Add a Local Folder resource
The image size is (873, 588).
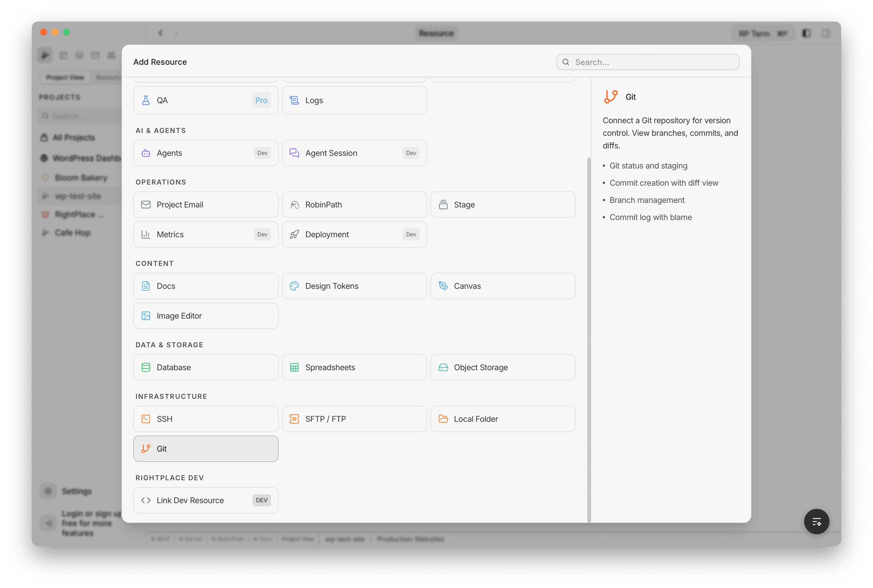point(502,418)
